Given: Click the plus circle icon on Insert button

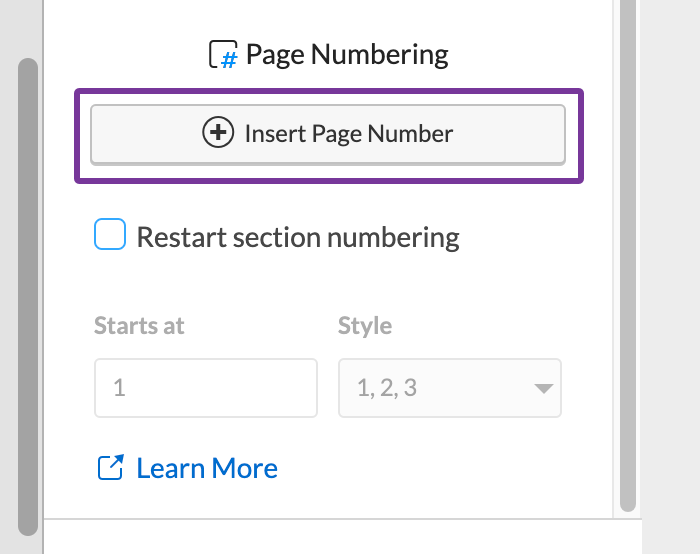Looking at the screenshot, I should click(x=217, y=133).
